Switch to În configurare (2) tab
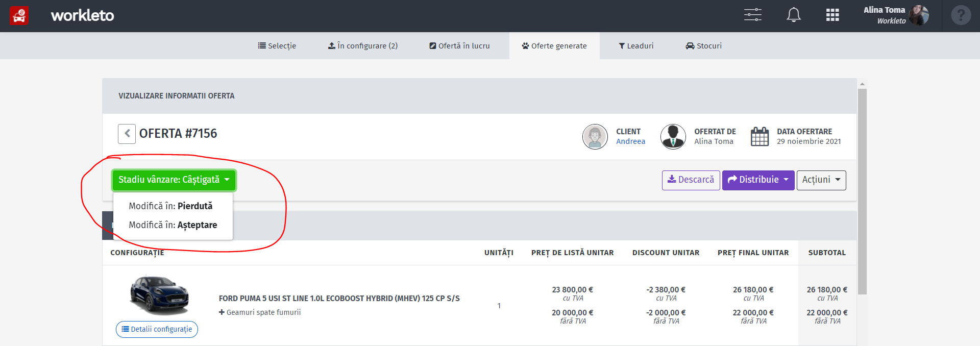Screen dimensions: 980x346 (362, 46)
